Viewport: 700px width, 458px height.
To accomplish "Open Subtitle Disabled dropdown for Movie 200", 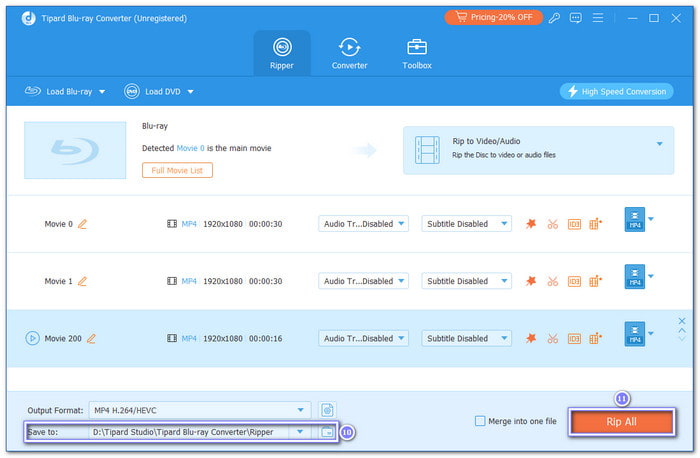I will (466, 338).
